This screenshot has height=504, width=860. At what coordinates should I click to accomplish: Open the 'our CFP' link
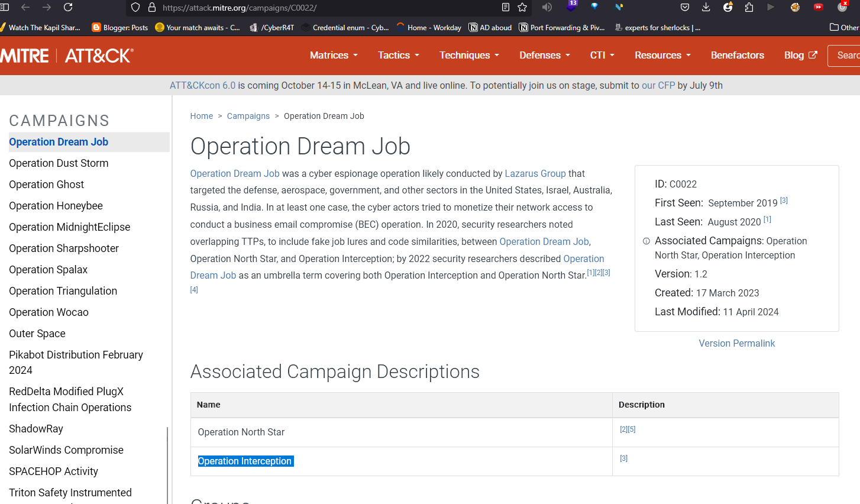coord(658,85)
